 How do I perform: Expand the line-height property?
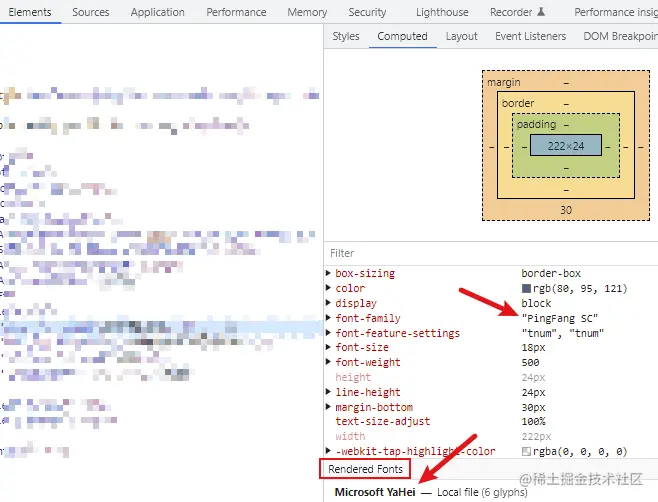point(329,392)
